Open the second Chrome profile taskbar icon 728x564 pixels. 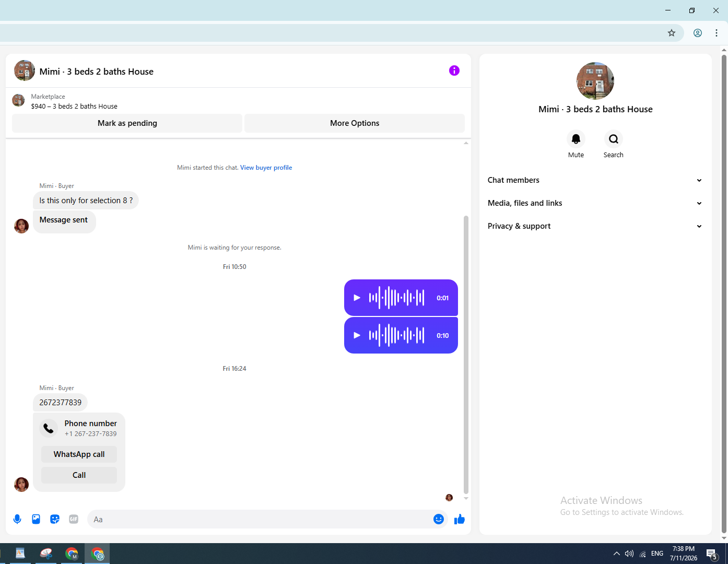(x=98, y=554)
